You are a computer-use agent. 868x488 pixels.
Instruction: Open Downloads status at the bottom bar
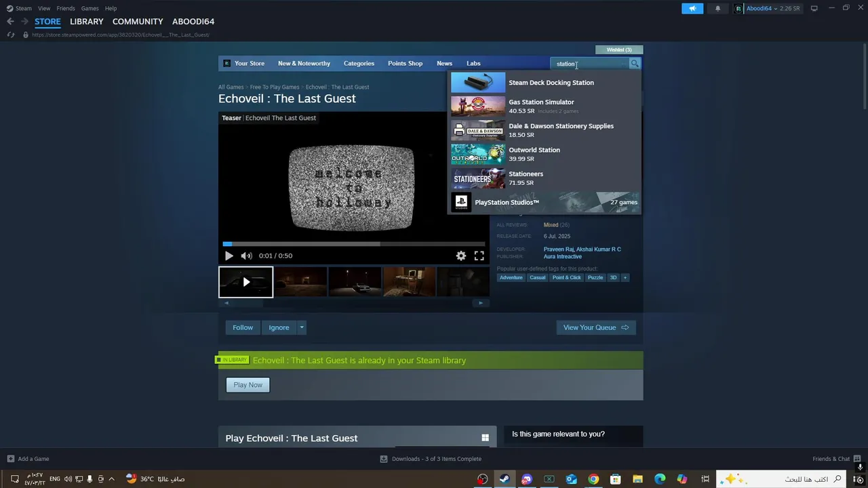[431, 459]
